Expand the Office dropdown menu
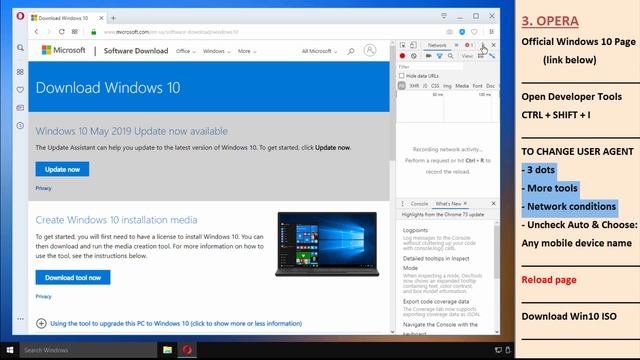 [x=186, y=51]
